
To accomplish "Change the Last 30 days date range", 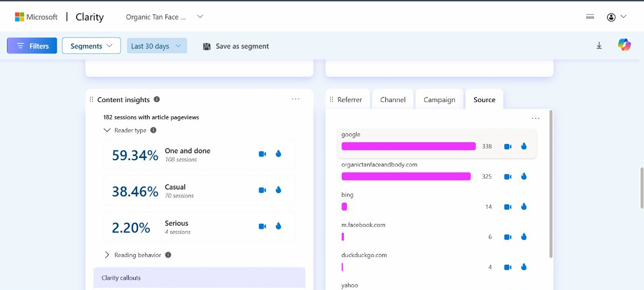I will [x=157, y=46].
